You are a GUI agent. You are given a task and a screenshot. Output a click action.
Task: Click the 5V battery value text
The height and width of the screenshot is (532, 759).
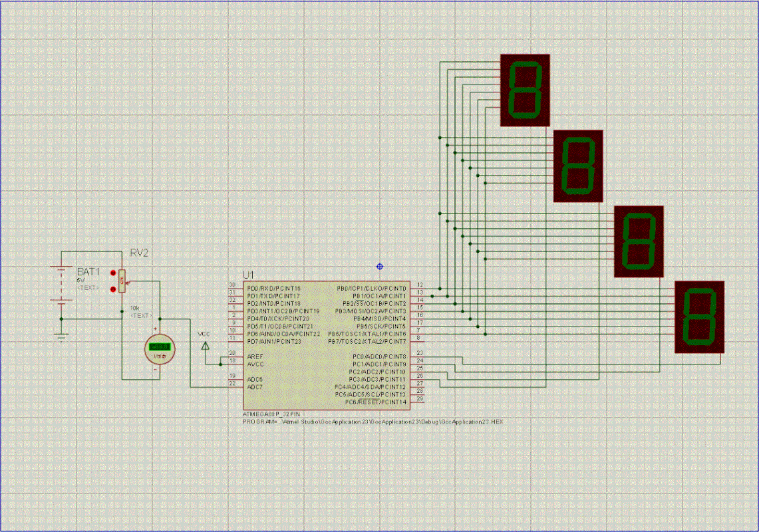pyautogui.click(x=80, y=280)
